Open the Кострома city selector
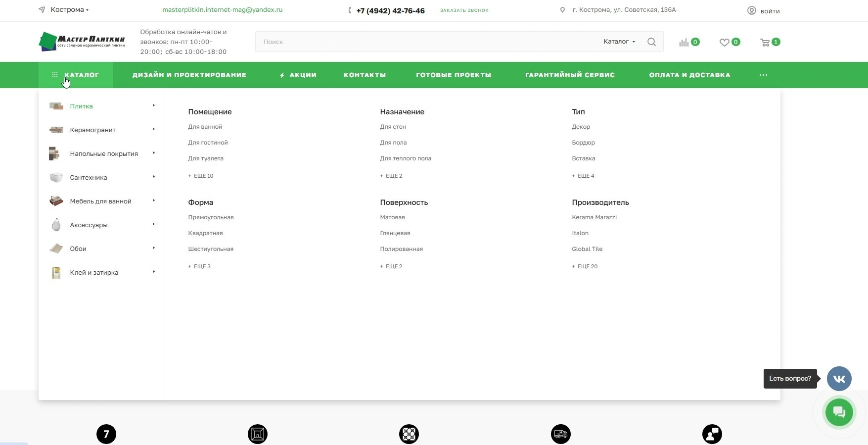868x445 pixels. tap(68, 10)
